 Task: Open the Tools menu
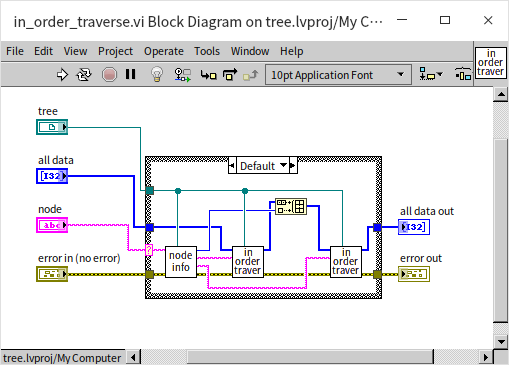coord(207,51)
